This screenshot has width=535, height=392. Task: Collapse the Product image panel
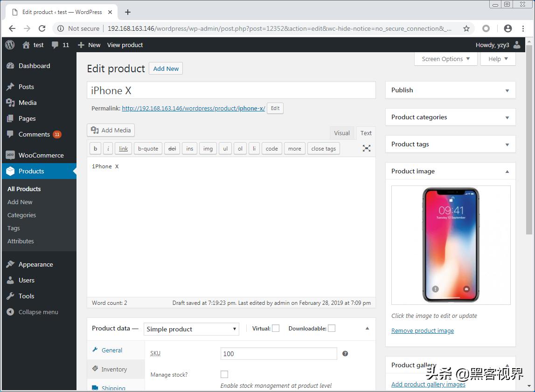507,172
